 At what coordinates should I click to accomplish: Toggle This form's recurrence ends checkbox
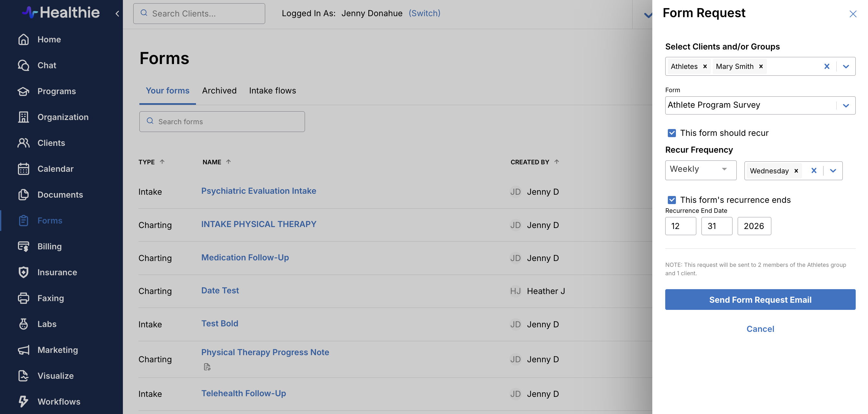tap(672, 200)
